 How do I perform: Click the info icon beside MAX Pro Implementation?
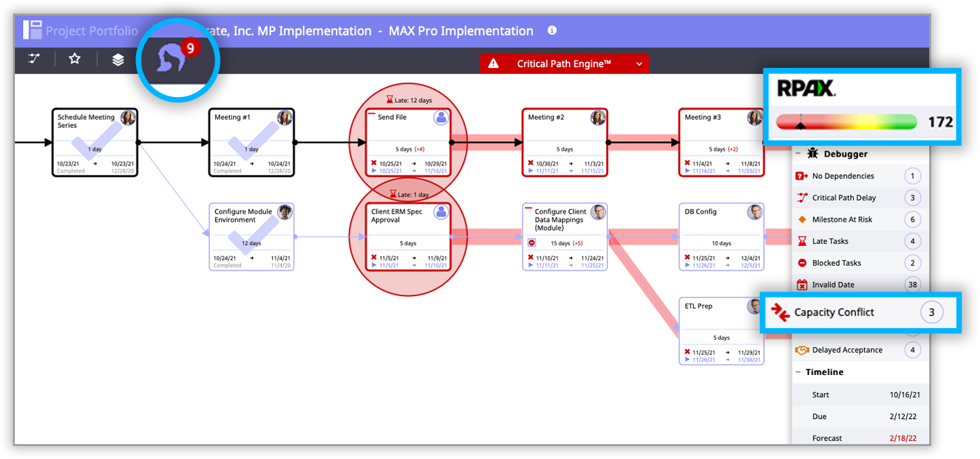tap(552, 31)
